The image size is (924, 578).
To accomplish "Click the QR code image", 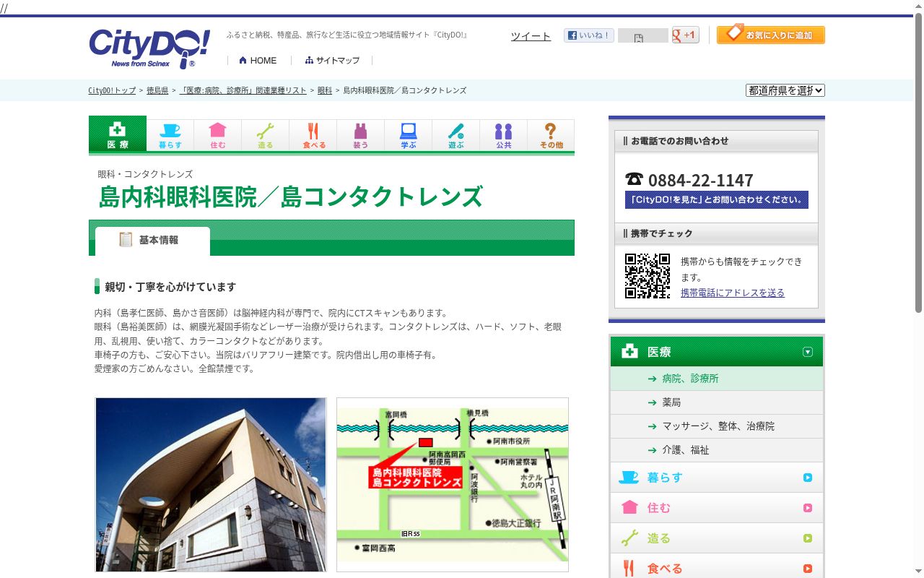I will (648, 275).
